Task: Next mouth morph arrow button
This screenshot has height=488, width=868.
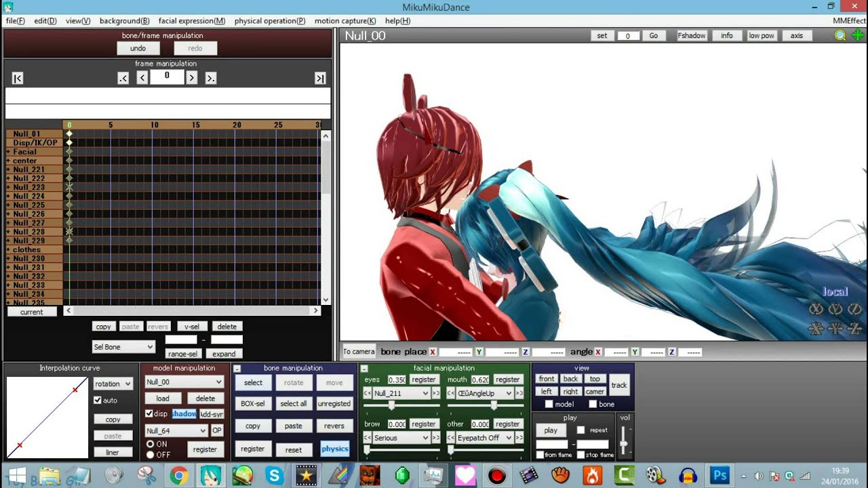Action: coord(519,393)
